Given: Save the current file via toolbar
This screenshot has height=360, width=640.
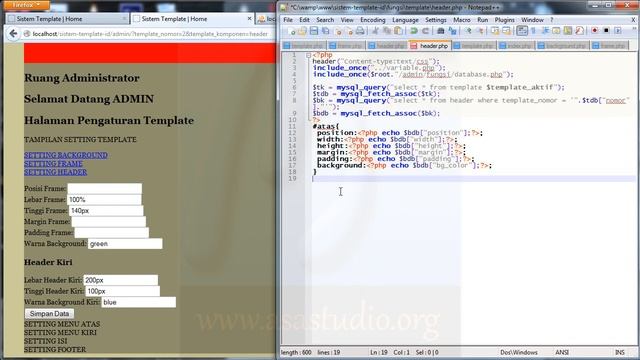Looking at the screenshot, I should (313, 31).
